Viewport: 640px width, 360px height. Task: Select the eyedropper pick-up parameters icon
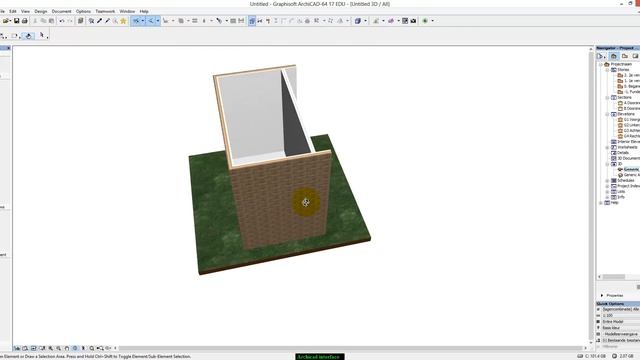click(x=100, y=21)
